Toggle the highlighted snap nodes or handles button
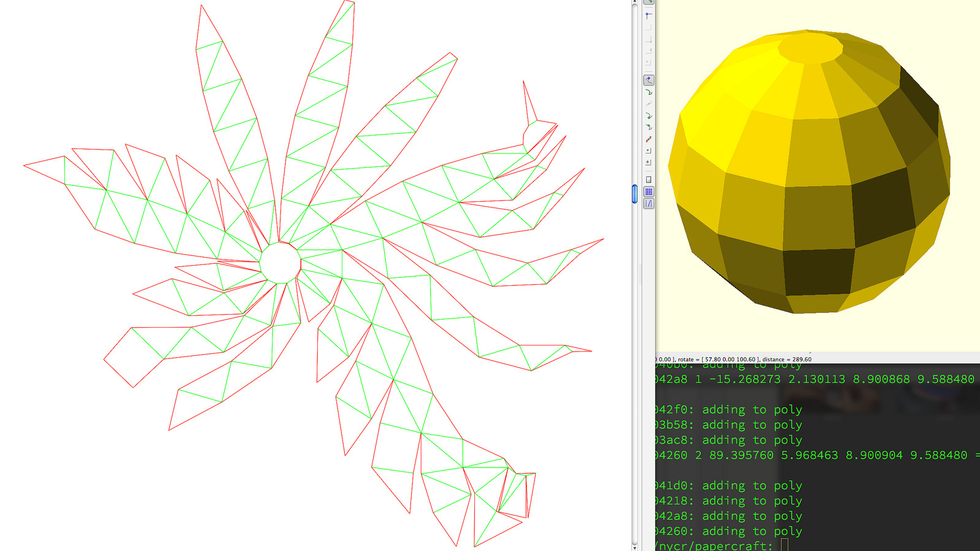 tap(649, 80)
